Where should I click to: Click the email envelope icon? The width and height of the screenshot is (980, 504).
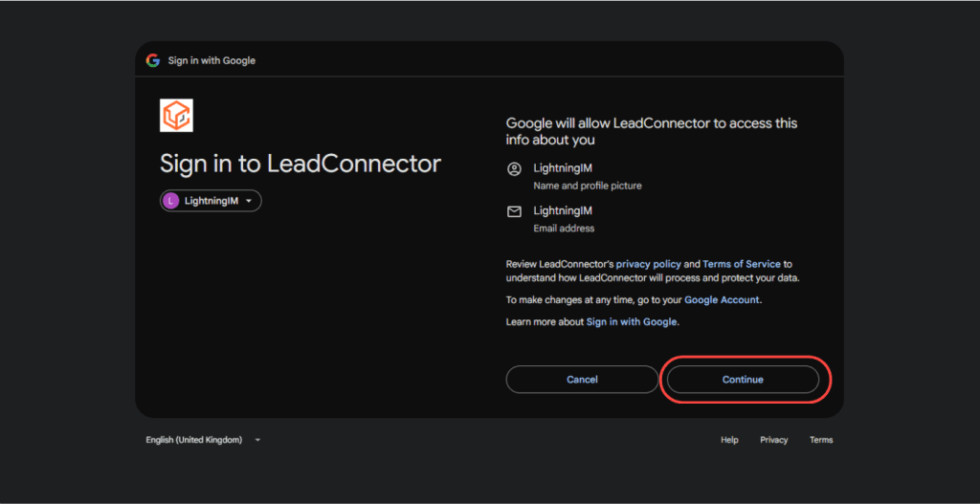pos(514,211)
